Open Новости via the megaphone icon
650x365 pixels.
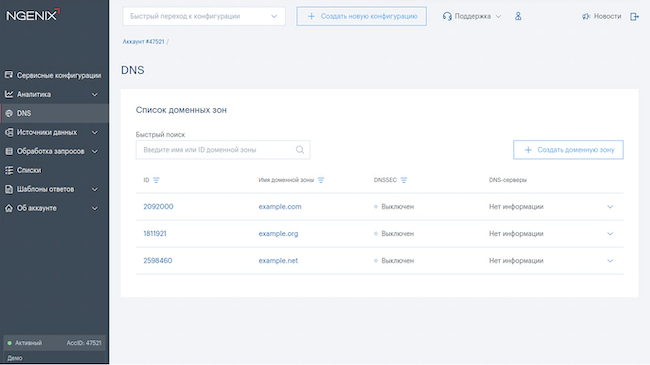point(585,17)
